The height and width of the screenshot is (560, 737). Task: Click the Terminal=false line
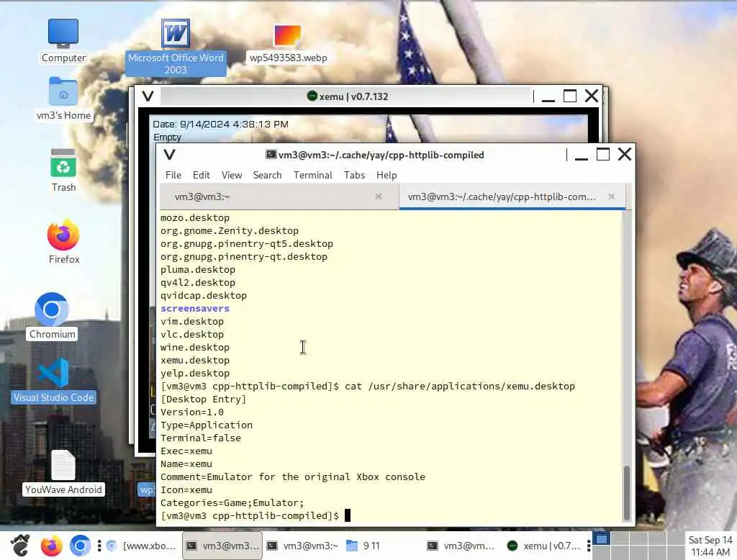(x=200, y=438)
